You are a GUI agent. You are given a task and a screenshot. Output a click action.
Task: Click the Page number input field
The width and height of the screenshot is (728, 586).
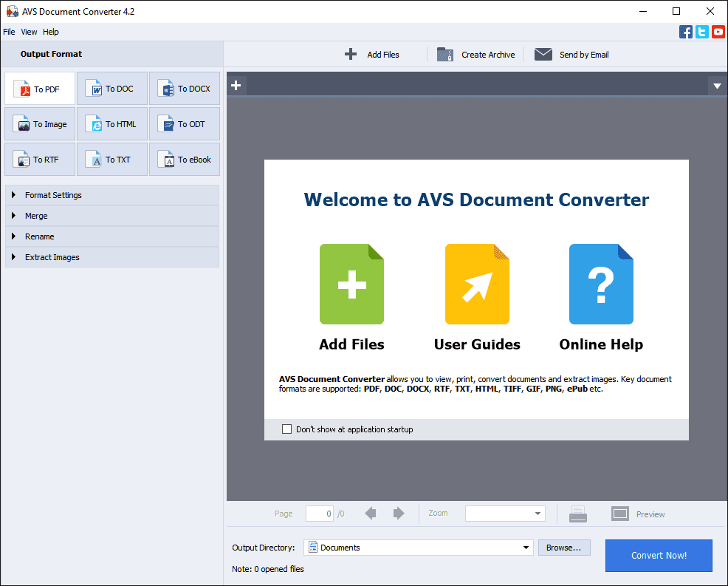click(320, 514)
